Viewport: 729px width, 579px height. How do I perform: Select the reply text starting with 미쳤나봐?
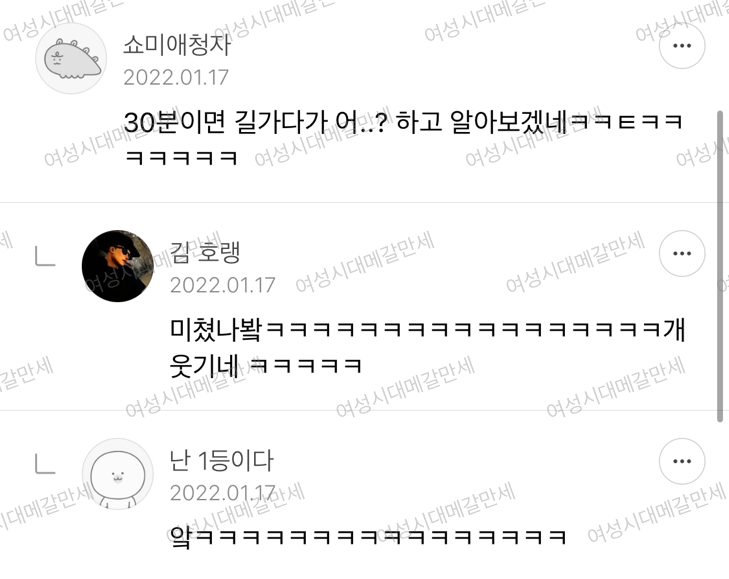[427, 347]
